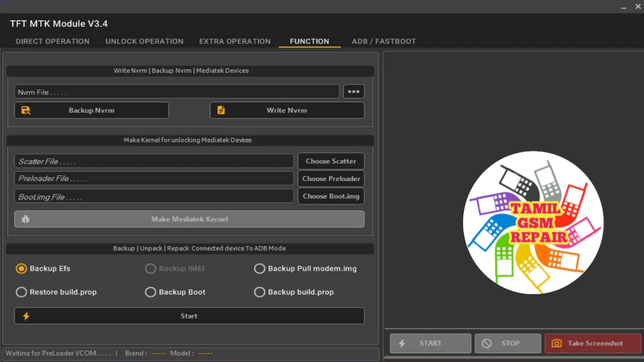Click the Write Nvrm button
This screenshot has height=362, width=644.
(287, 110)
